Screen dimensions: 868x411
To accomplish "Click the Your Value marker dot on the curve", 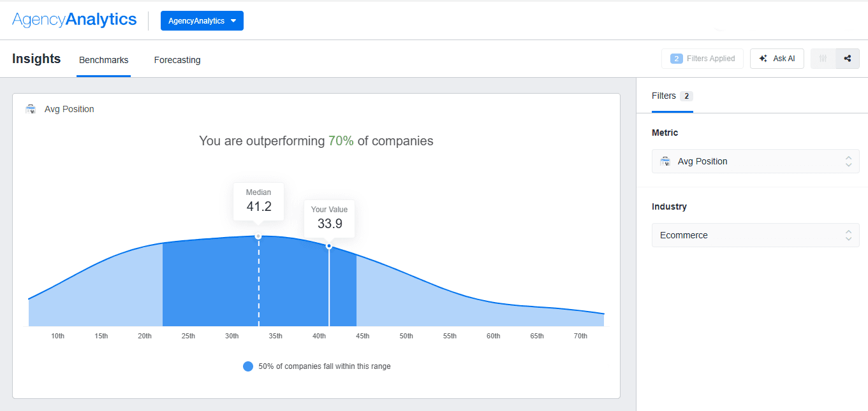I will pyautogui.click(x=329, y=246).
